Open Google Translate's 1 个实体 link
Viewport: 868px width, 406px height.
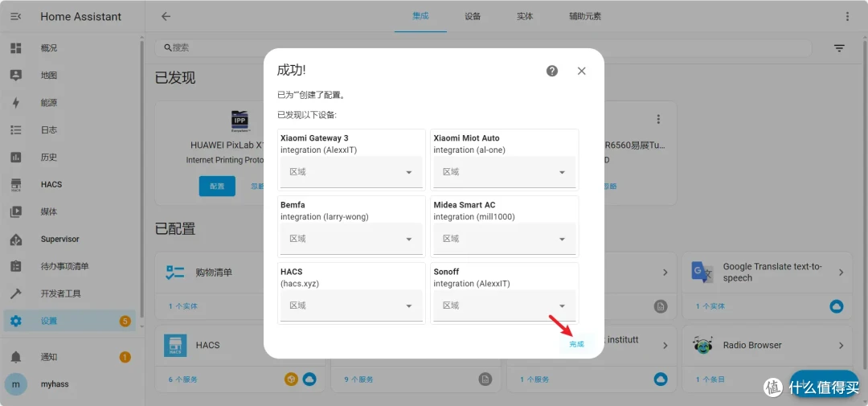pyautogui.click(x=710, y=306)
